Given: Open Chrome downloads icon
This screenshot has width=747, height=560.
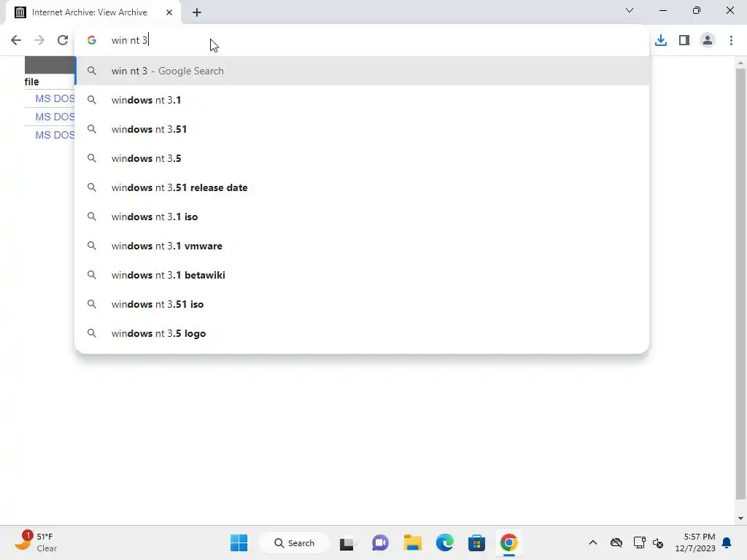Looking at the screenshot, I should 661,41.
